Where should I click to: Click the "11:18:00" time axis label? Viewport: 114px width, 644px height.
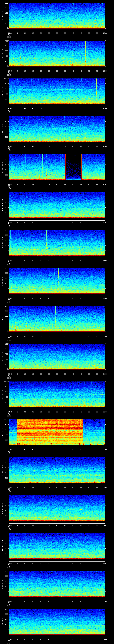coord(9,184)
